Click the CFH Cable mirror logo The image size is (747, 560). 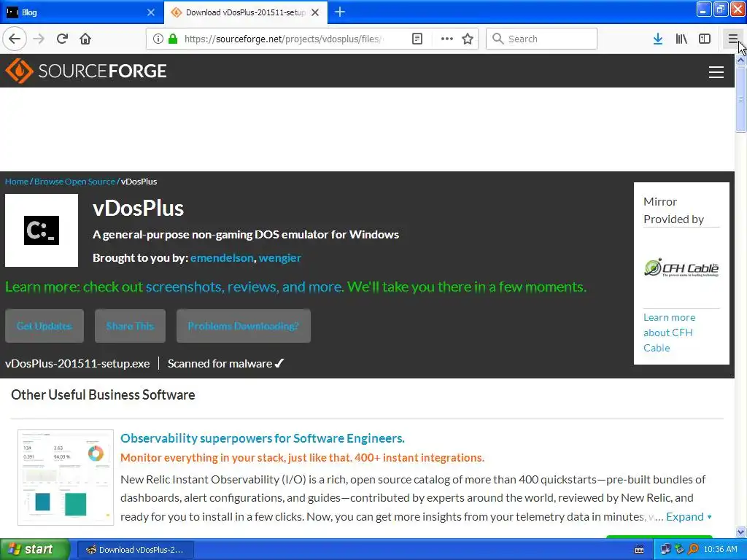pyautogui.click(x=681, y=268)
